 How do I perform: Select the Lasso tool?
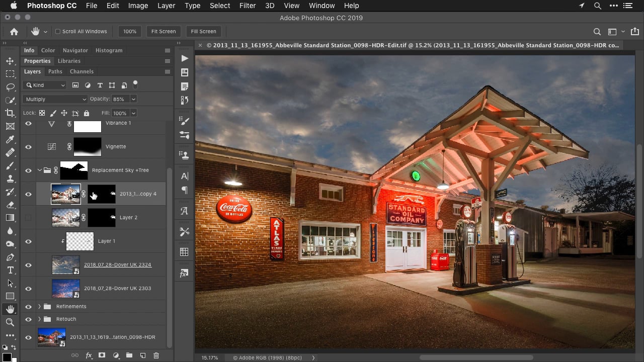click(x=10, y=87)
